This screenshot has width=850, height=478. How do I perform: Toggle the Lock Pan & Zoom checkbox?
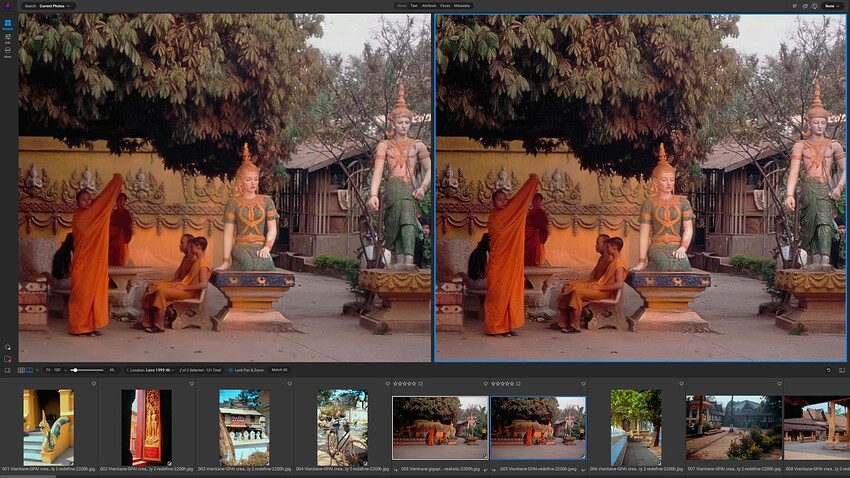[x=229, y=370]
